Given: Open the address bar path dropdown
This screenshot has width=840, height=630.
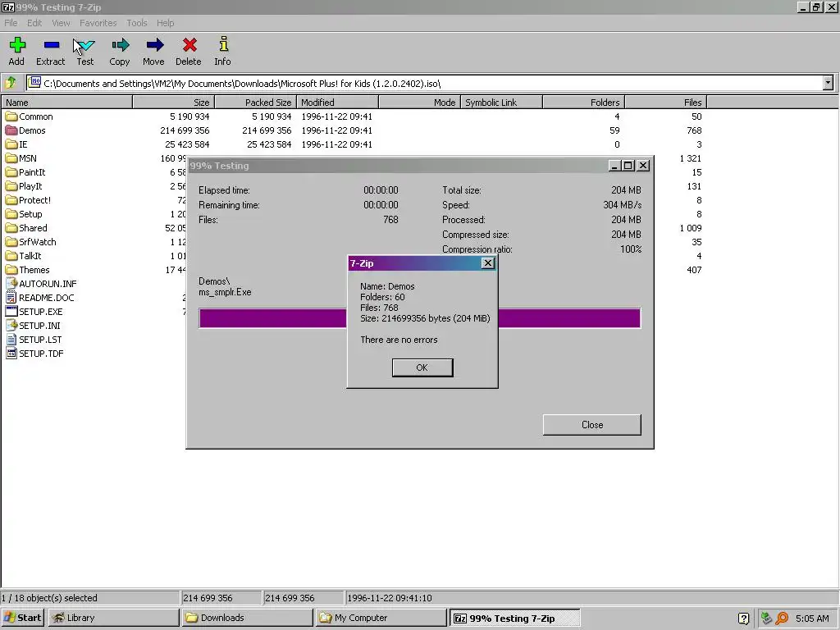Looking at the screenshot, I should (x=829, y=83).
